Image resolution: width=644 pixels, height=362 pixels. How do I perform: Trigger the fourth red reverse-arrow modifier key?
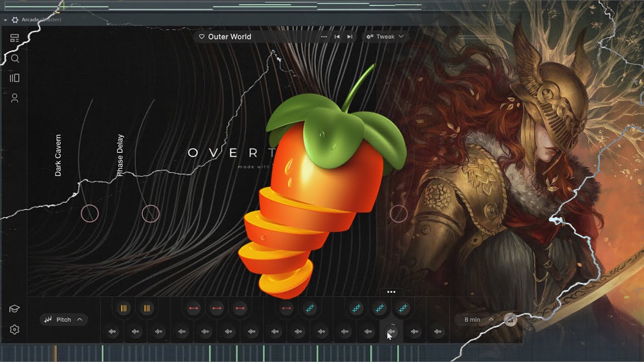click(x=287, y=308)
